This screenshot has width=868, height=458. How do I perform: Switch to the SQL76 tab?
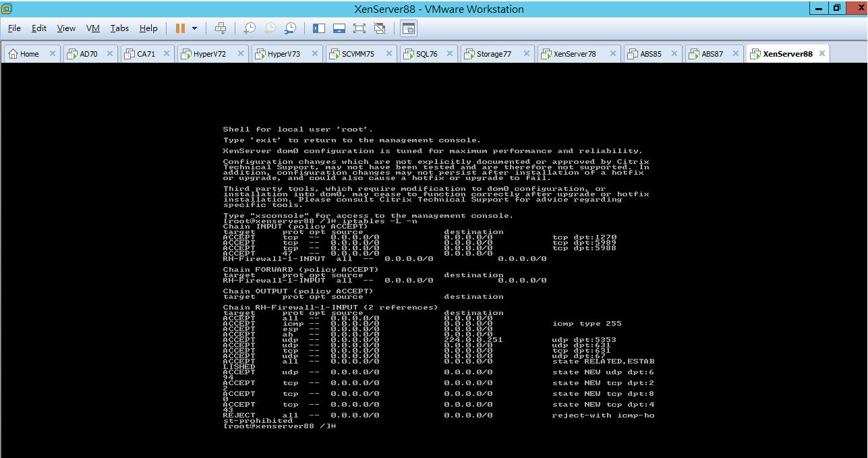[427, 54]
